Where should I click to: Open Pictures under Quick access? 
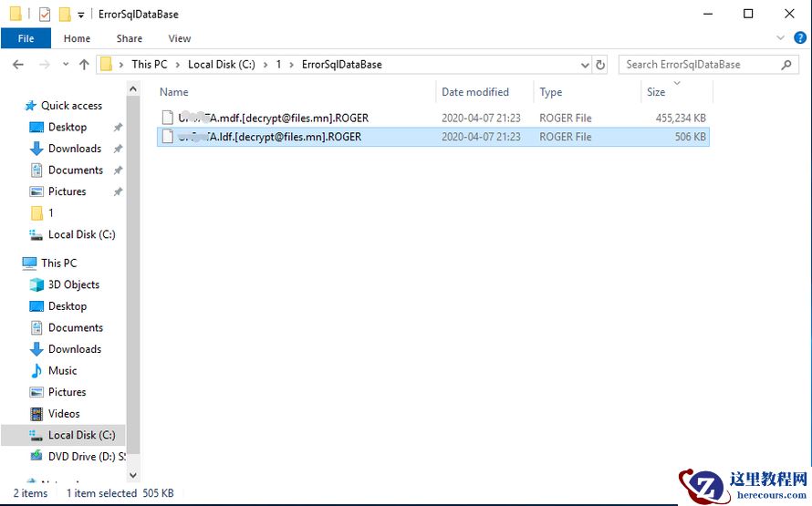pyautogui.click(x=67, y=191)
